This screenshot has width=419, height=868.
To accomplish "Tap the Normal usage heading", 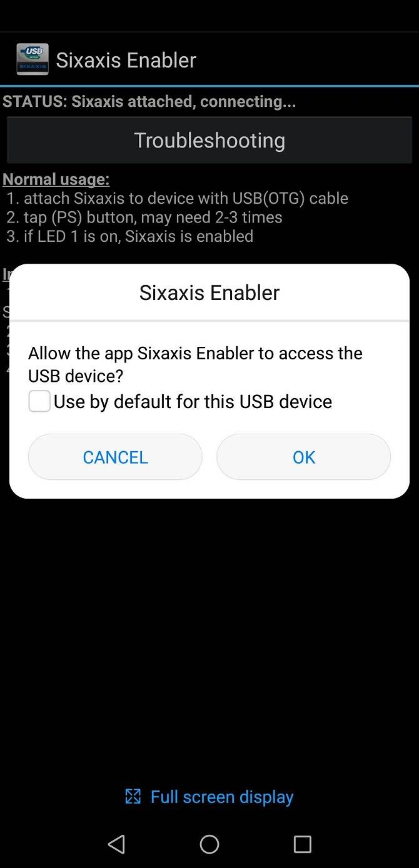I will pyautogui.click(x=56, y=179).
